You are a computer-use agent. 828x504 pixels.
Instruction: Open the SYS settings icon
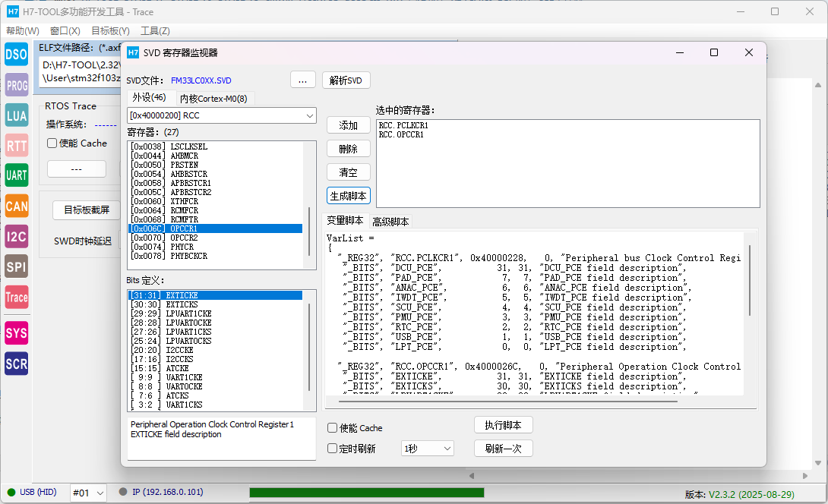pyautogui.click(x=17, y=333)
